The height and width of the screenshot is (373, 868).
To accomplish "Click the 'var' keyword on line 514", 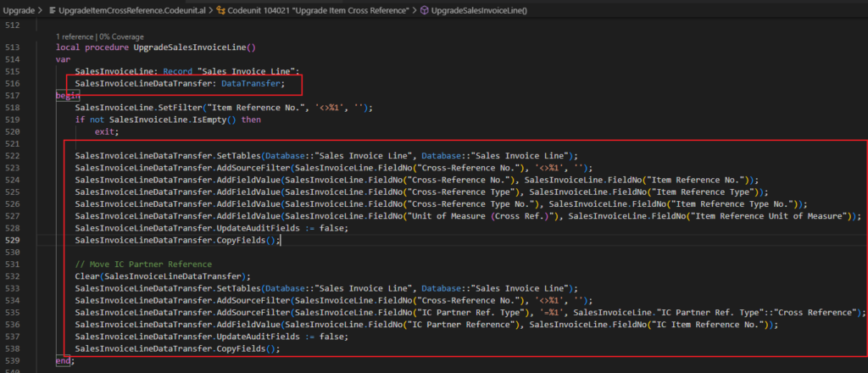I will click(62, 60).
